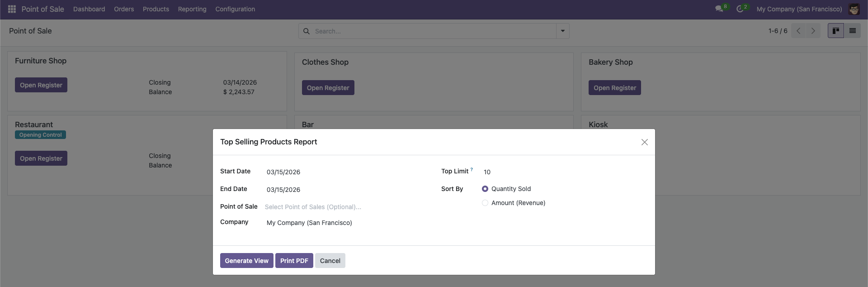Click the Bakery Shop card title
This screenshot has width=868, height=287.
click(611, 62)
